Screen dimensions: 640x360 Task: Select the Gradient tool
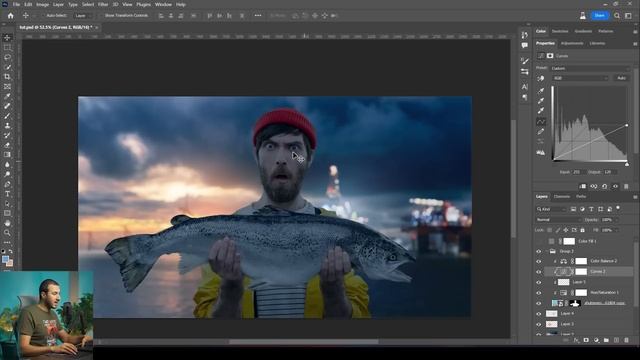7,155
